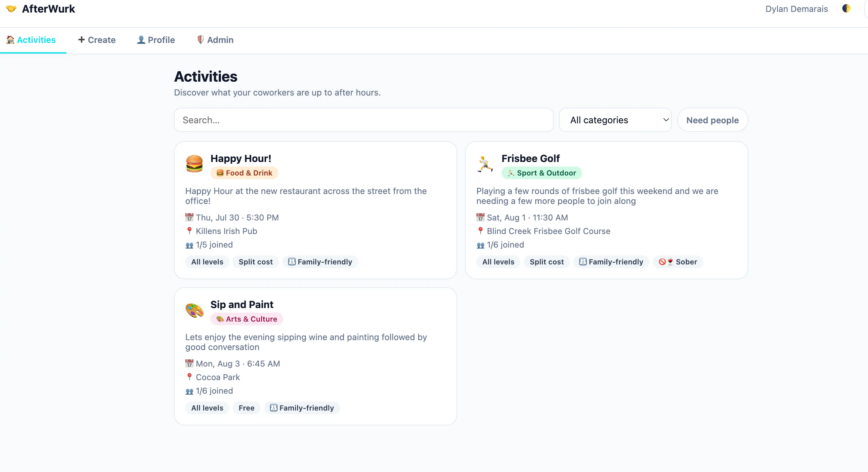Open the Create tab
The width and height of the screenshot is (868, 472).
97,40
